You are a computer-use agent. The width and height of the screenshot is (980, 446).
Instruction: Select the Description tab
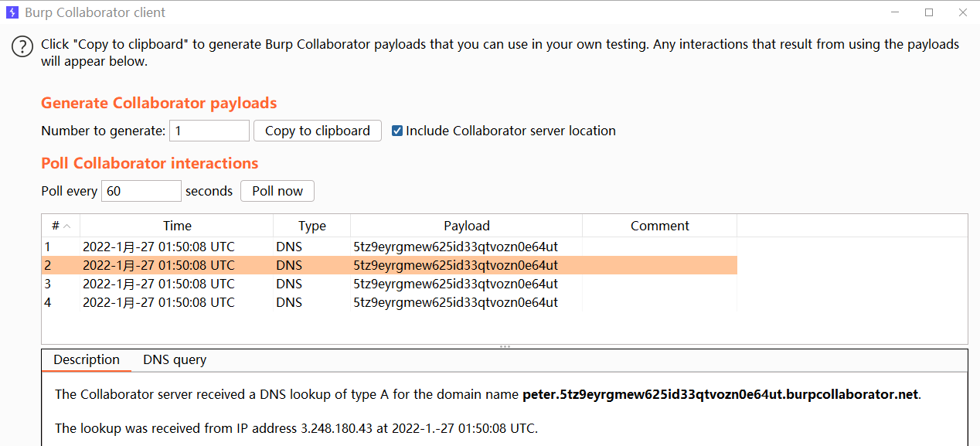click(x=87, y=359)
